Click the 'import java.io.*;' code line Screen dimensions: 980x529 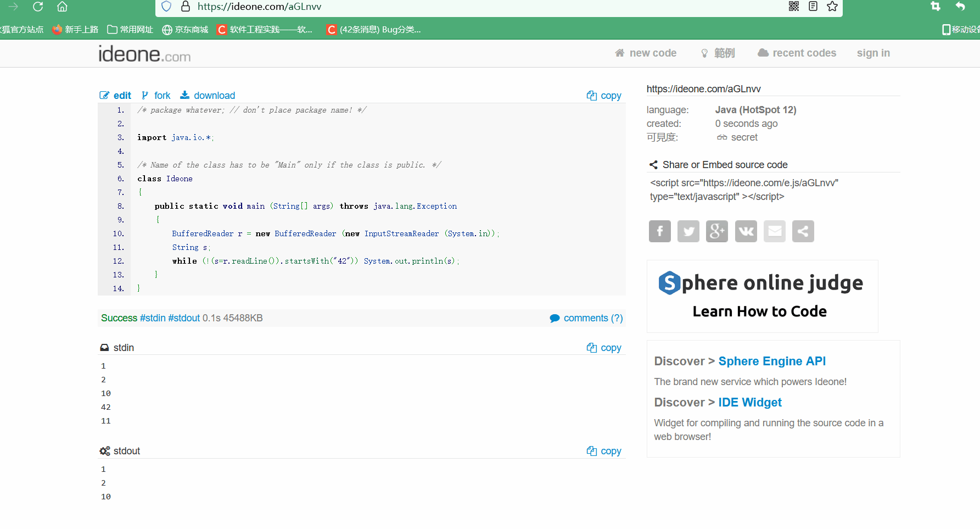click(176, 137)
